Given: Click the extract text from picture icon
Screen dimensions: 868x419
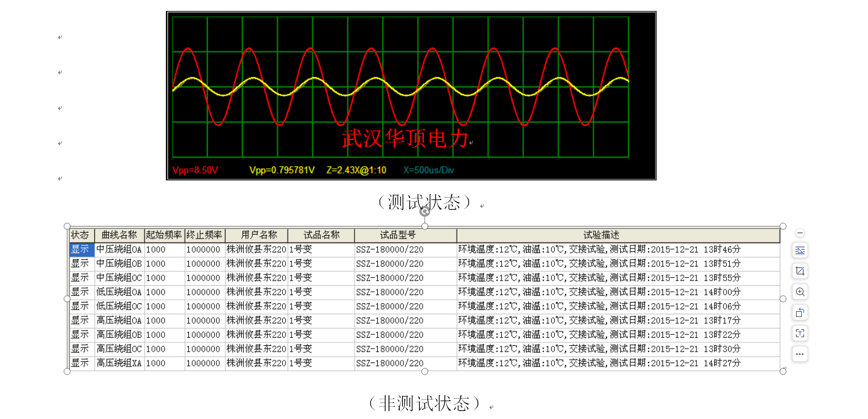Looking at the screenshot, I should pyautogui.click(x=800, y=333).
